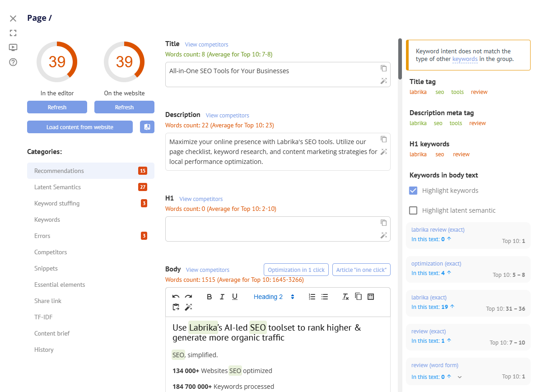View competitors for Title

pyautogui.click(x=206, y=44)
